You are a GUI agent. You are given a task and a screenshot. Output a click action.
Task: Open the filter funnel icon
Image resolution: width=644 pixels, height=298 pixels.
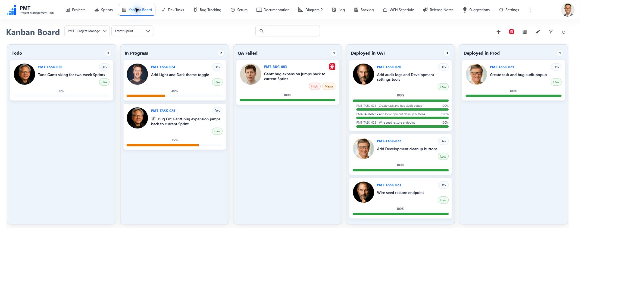551,32
